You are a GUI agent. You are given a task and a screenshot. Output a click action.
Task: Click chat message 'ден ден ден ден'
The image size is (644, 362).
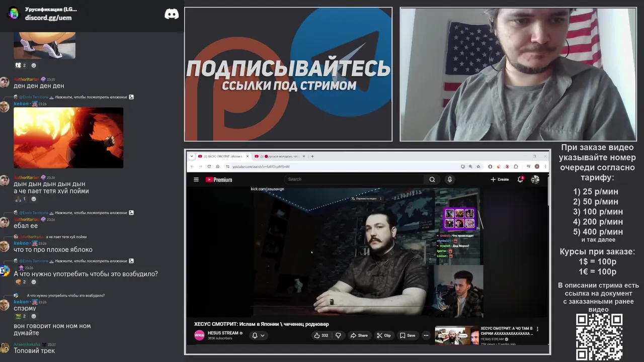[39, 86]
